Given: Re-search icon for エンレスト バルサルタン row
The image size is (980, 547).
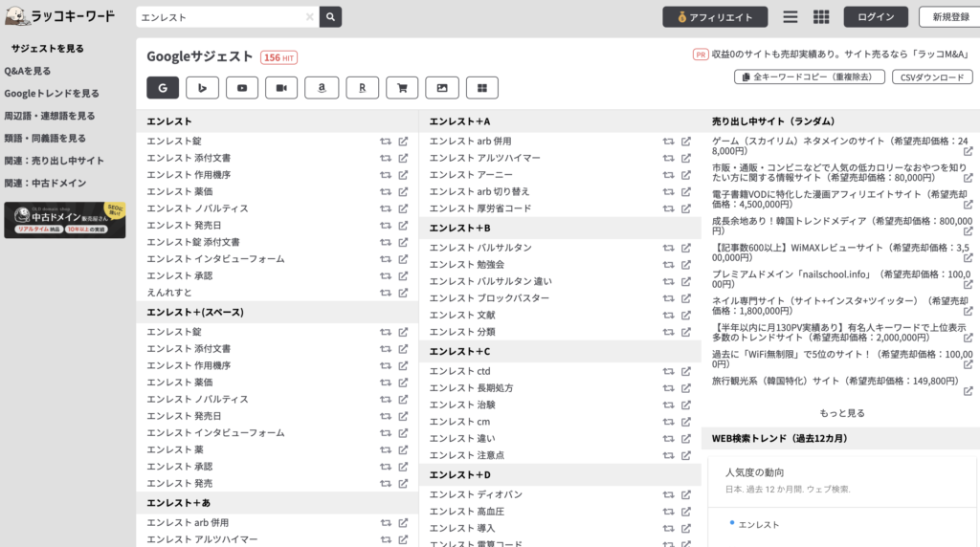Looking at the screenshot, I should (x=668, y=248).
